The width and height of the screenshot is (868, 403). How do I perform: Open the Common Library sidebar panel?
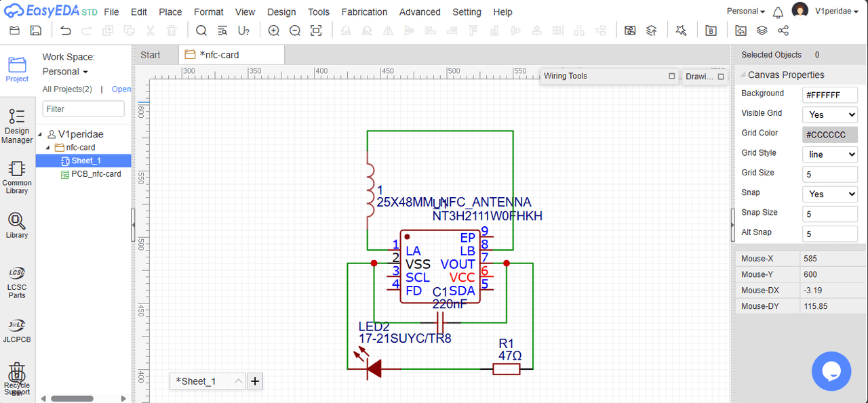click(x=17, y=177)
